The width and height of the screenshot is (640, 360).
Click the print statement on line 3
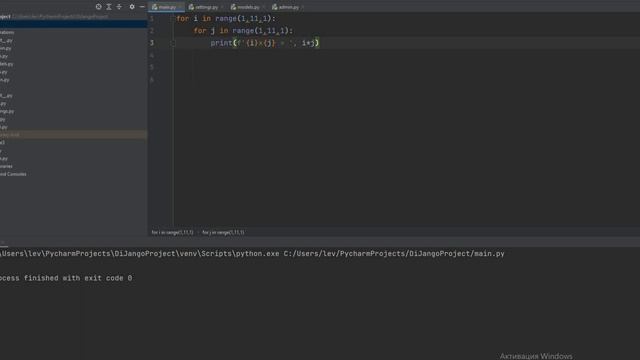coord(265,43)
